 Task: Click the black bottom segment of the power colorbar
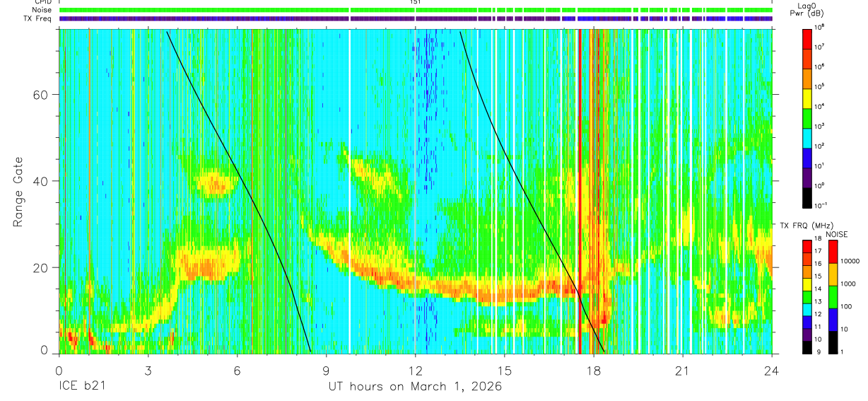coord(808,197)
